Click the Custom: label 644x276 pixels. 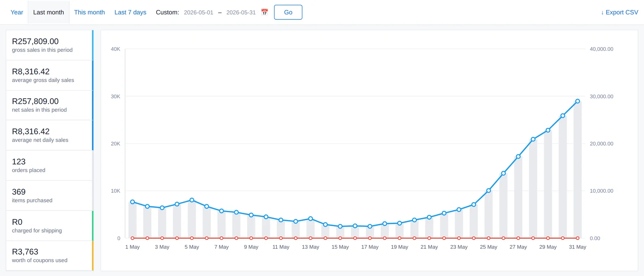[x=167, y=12]
